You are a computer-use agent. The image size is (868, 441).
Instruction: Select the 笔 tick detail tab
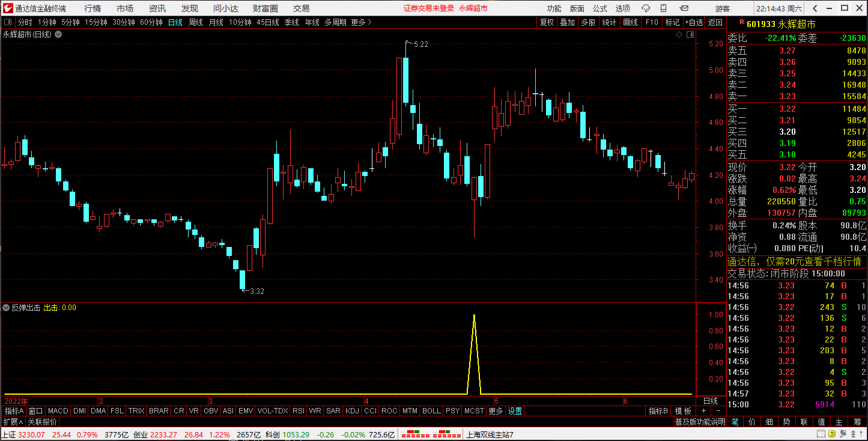(x=735, y=422)
